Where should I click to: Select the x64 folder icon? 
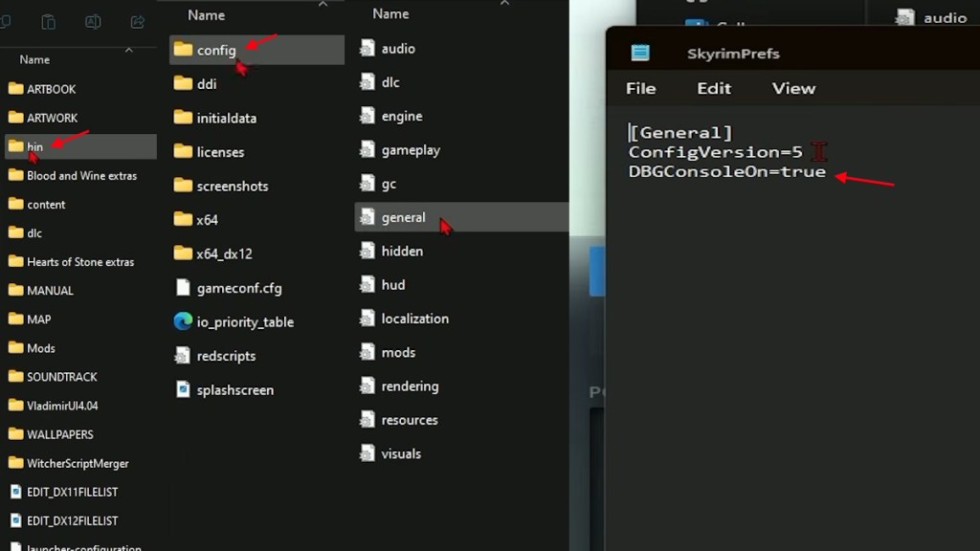pos(183,219)
